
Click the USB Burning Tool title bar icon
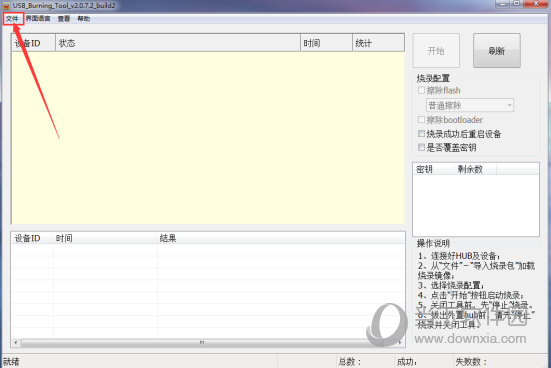tap(6, 6)
